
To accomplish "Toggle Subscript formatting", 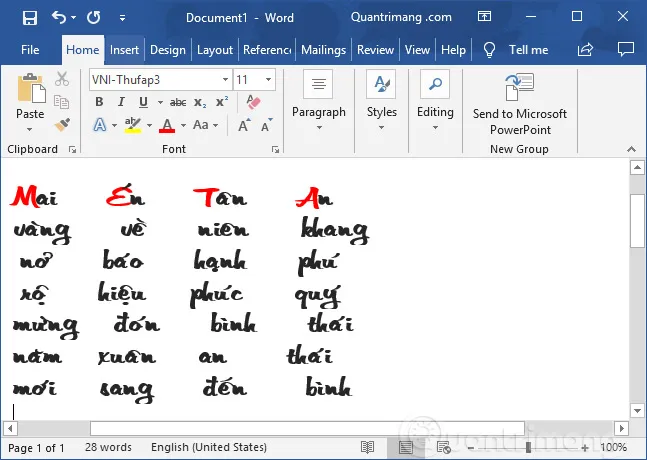I will [200, 103].
